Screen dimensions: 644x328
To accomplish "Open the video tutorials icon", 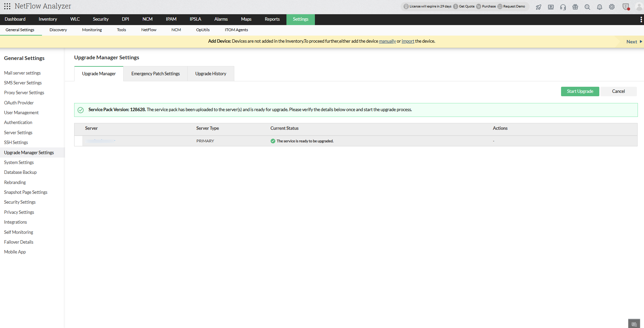I will coord(551,7).
